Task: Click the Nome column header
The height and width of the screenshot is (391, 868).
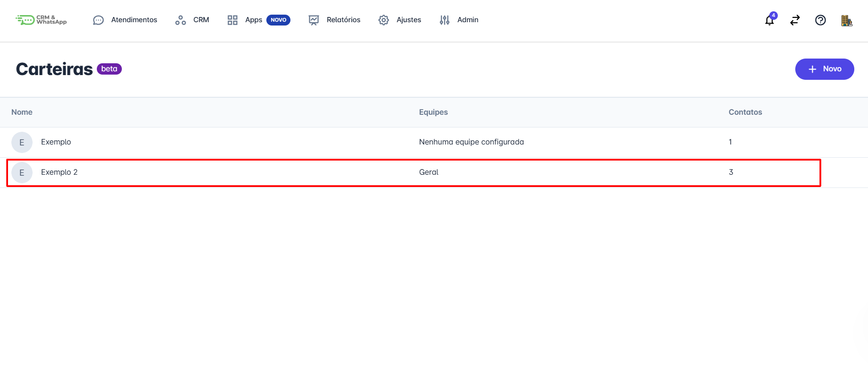Action: 22,112
